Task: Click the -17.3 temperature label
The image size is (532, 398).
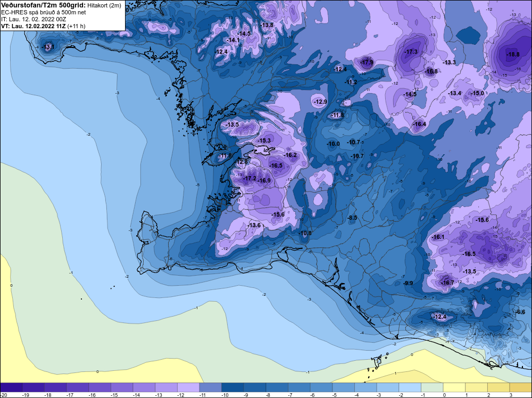Action: click(411, 52)
